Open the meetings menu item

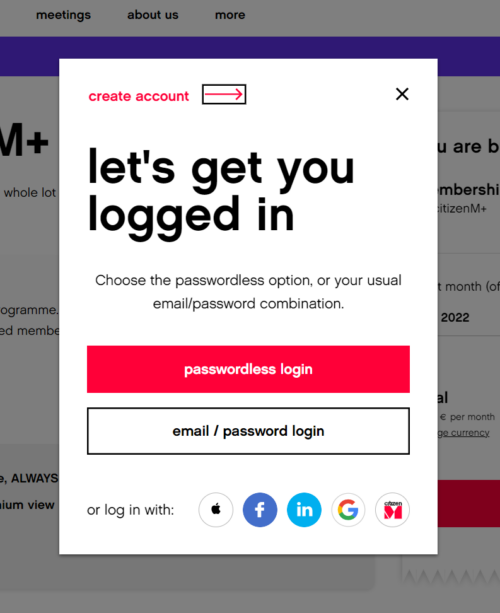pos(63,15)
